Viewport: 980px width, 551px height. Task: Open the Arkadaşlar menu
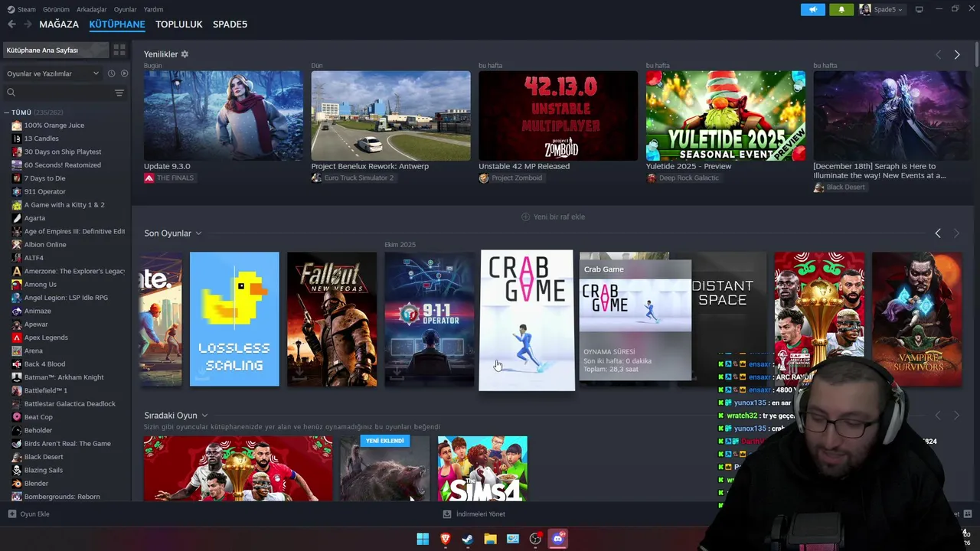(92, 9)
